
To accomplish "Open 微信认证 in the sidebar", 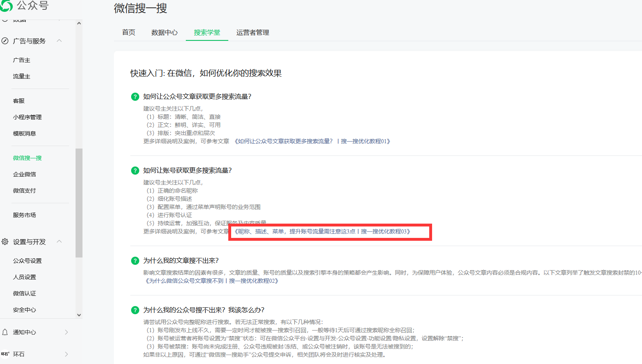I will click(x=25, y=293).
